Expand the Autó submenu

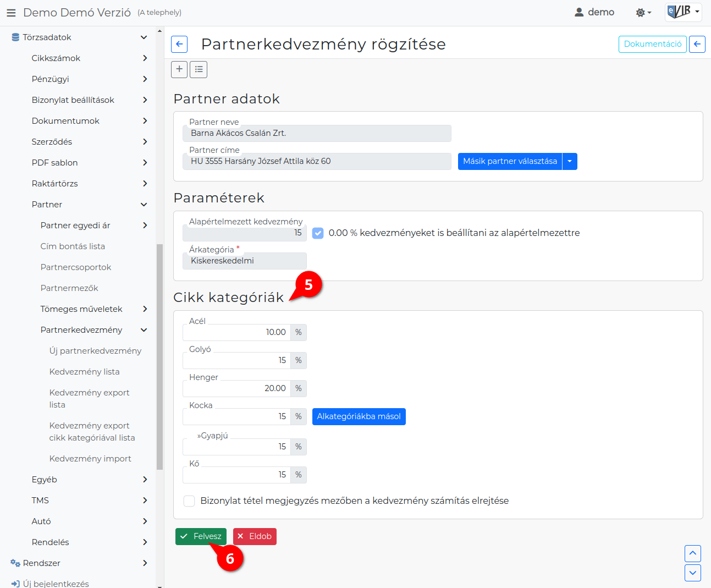click(145, 521)
